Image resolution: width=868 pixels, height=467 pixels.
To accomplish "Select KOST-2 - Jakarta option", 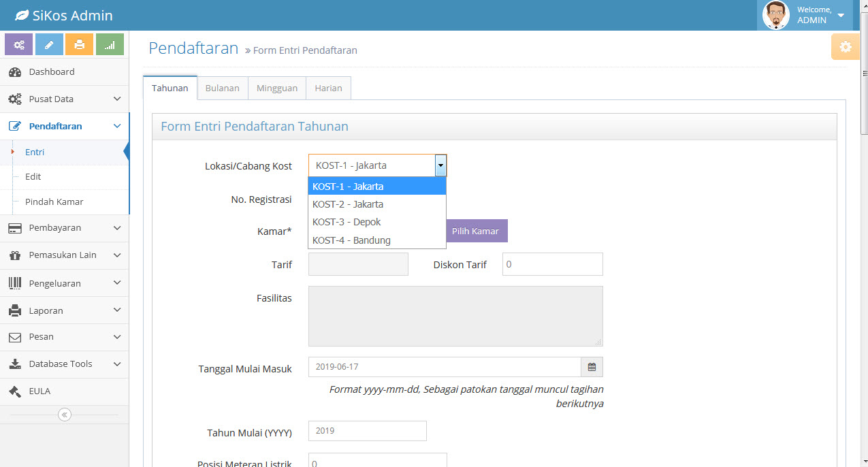I will pos(377,204).
